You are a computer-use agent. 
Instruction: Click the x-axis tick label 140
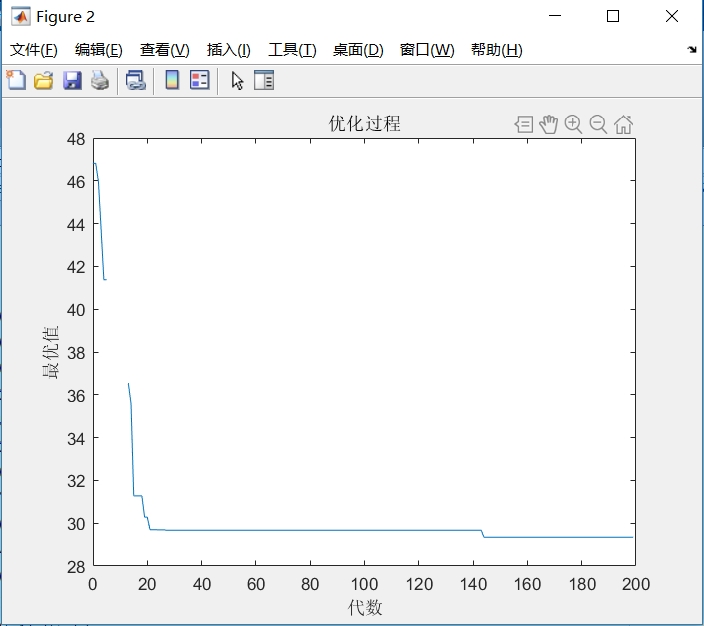coord(473,584)
